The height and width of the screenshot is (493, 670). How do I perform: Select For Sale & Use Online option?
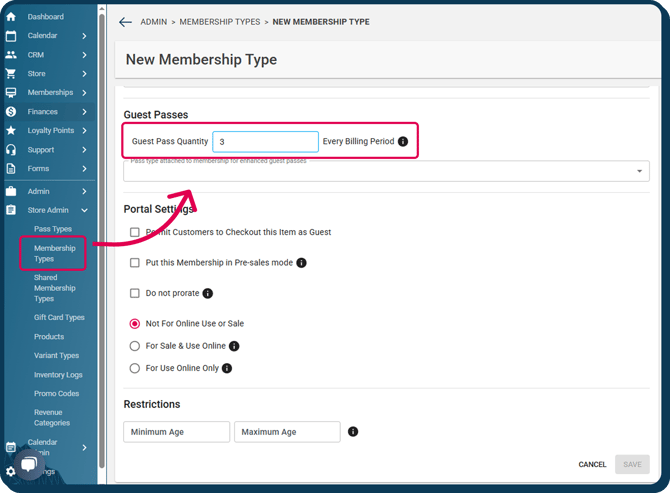pyautogui.click(x=135, y=346)
